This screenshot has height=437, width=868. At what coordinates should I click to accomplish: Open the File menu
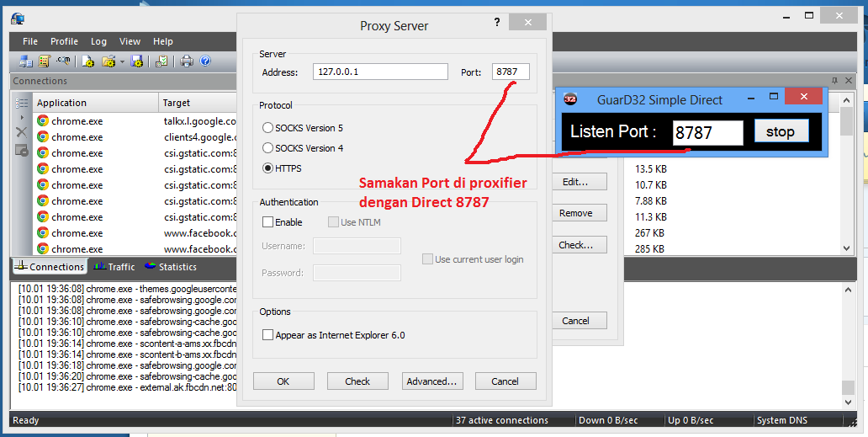tap(30, 41)
